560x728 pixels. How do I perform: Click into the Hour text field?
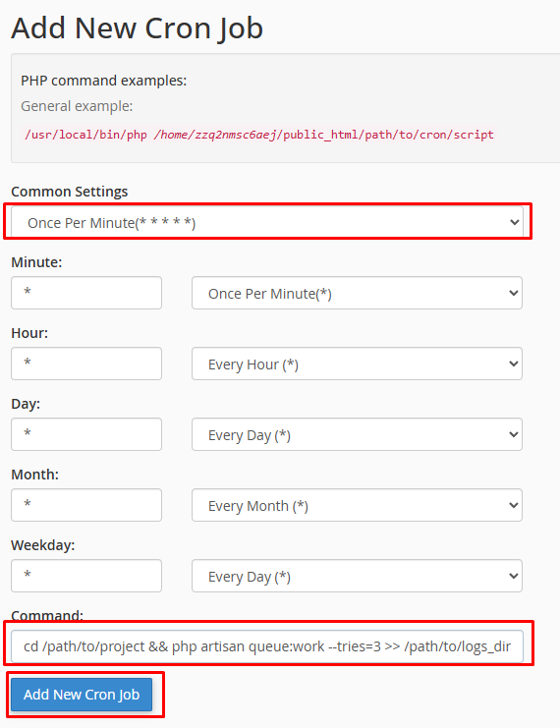(x=86, y=364)
